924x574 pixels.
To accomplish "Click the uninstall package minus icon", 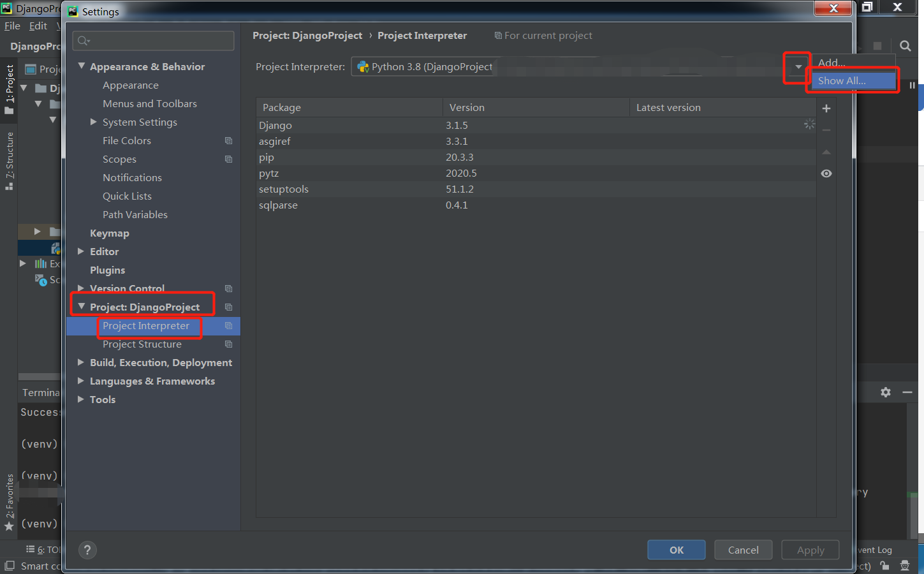I will (826, 130).
